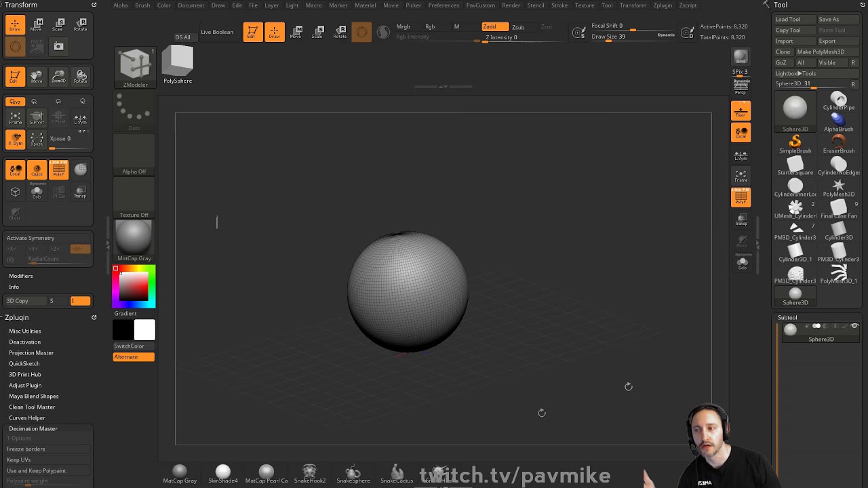
Task: Click the Move (M) icon in Transform palette
Action: 37,25
